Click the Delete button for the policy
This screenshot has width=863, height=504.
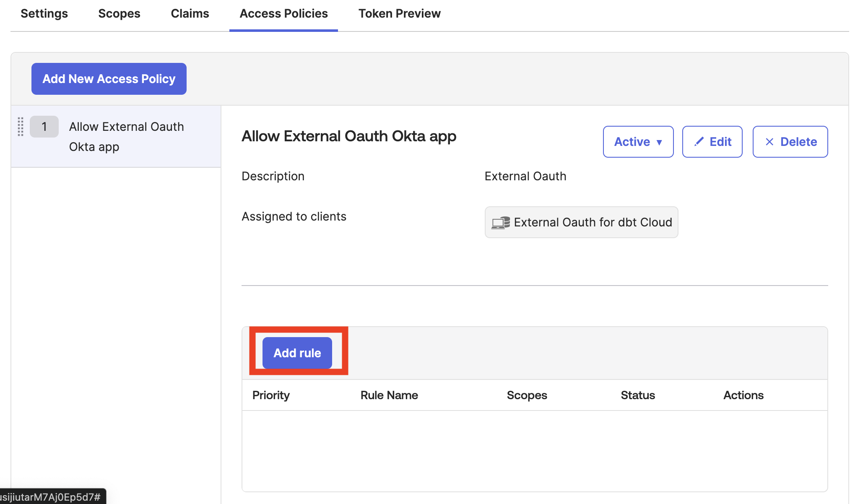(790, 142)
